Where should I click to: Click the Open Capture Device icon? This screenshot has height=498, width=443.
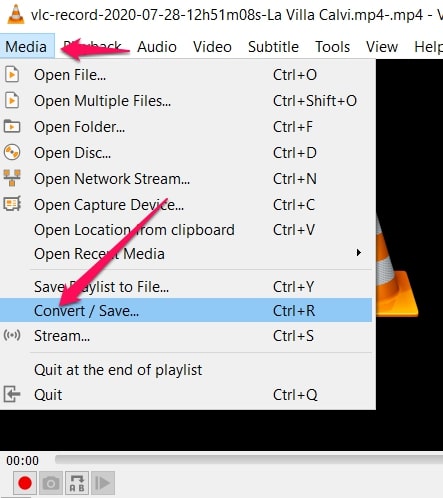coord(12,204)
